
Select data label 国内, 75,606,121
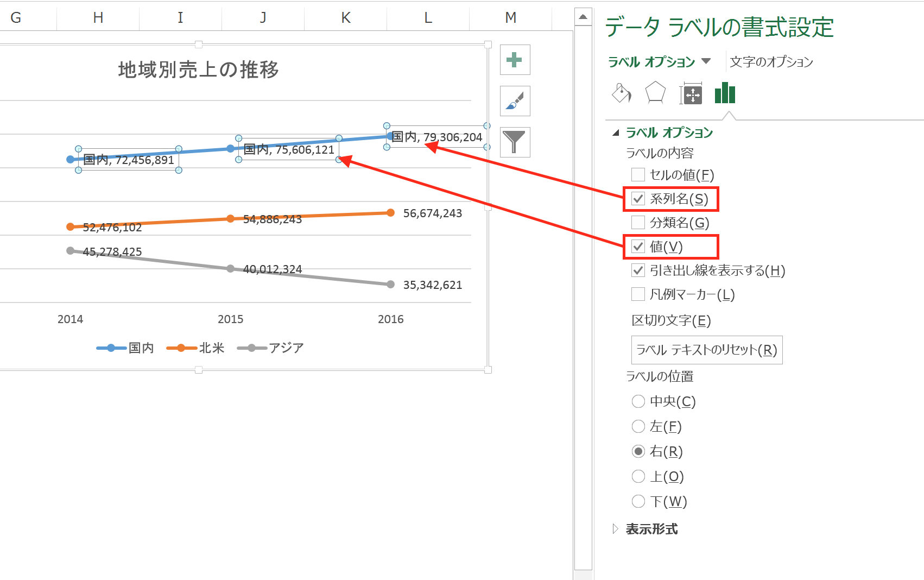click(x=289, y=149)
